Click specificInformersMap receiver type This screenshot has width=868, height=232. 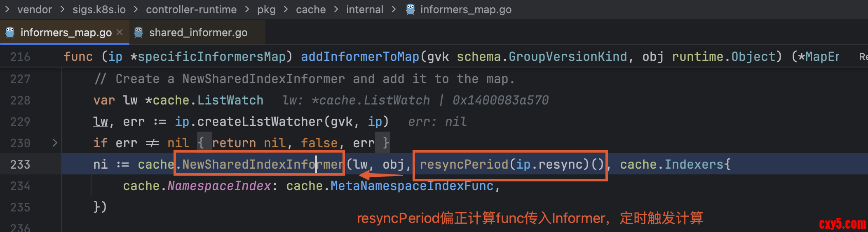211,57
